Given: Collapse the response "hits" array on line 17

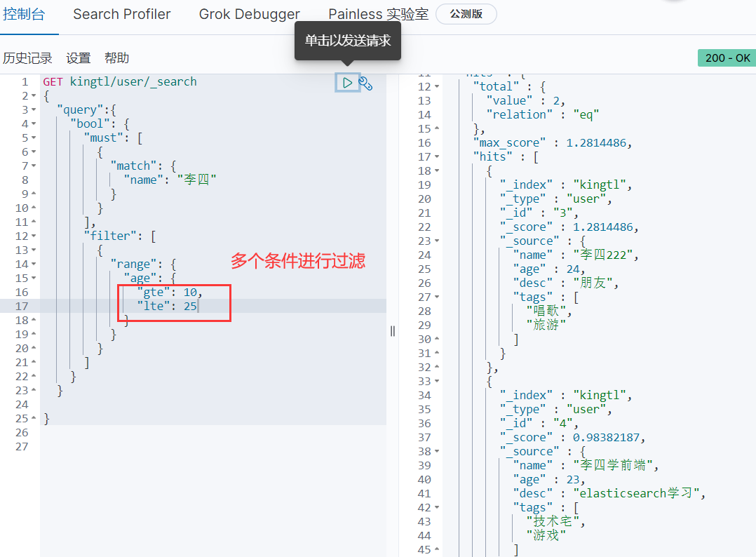Looking at the screenshot, I should 438,157.
